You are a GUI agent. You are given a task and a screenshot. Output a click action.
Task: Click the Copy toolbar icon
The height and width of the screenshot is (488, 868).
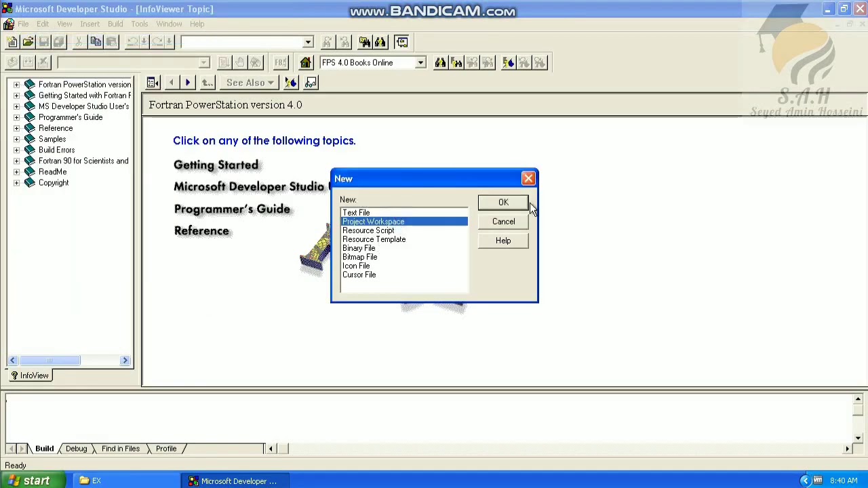point(96,42)
